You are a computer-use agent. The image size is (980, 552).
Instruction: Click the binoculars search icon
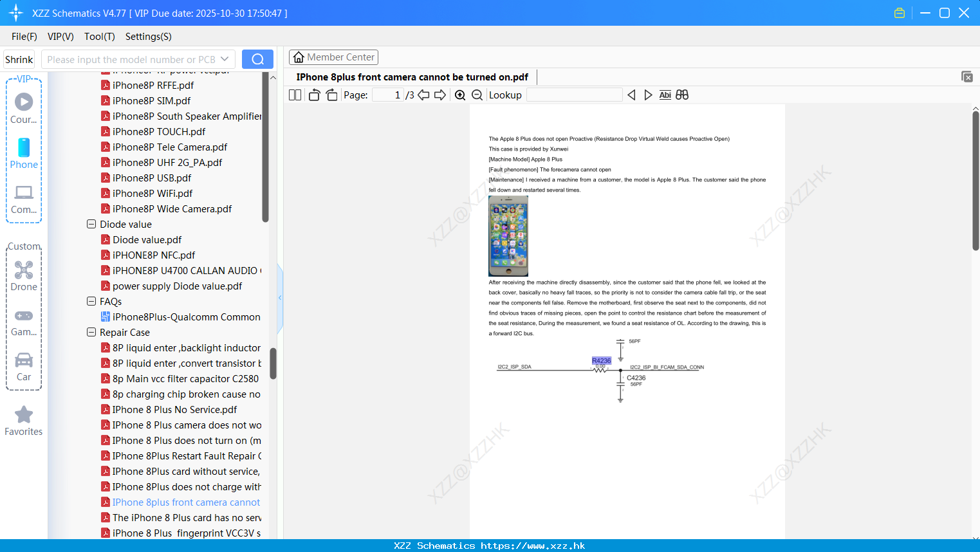[682, 95]
